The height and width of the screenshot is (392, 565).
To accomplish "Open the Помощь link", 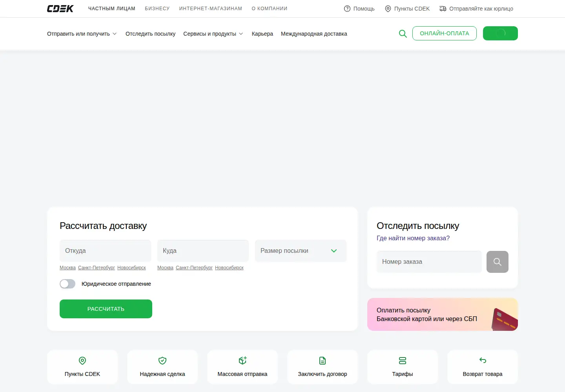I will tap(364, 9).
